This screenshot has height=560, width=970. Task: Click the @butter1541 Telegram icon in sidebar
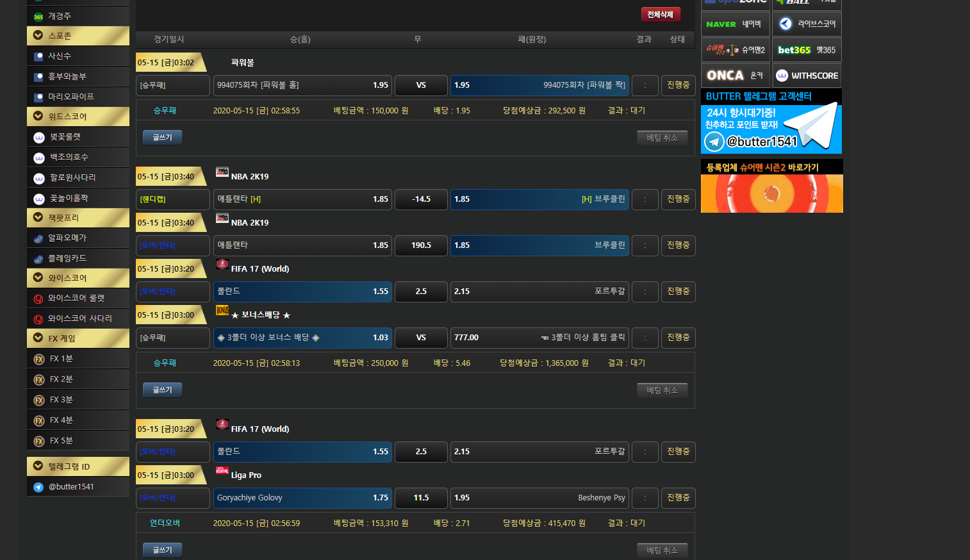click(x=38, y=487)
